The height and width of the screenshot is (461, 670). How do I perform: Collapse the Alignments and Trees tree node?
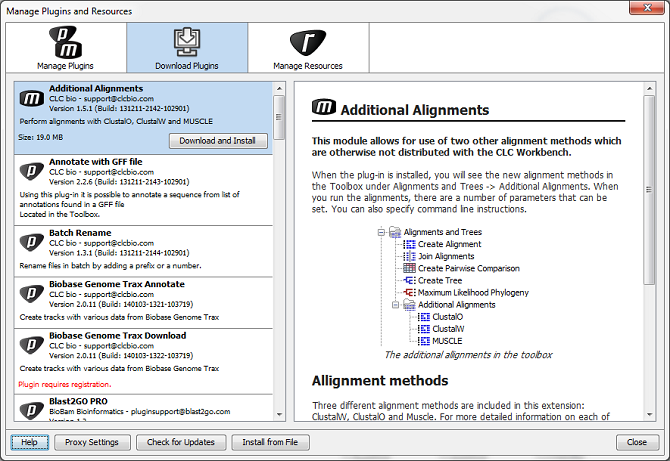coord(381,232)
